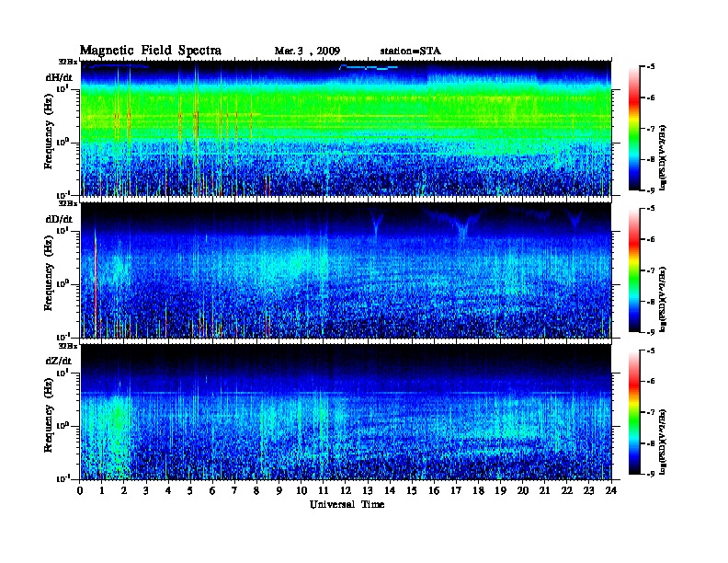
Task: Click the log(PSD) label of the dZ/dt colorbar
Action: click(x=664, y=442)
